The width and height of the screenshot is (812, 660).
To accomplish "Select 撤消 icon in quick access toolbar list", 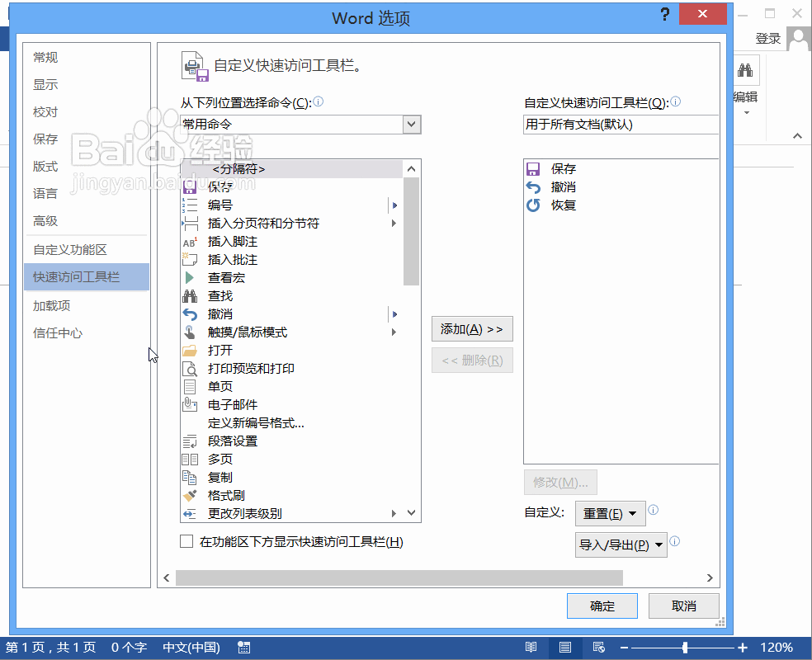I will [x=533, y=187].
